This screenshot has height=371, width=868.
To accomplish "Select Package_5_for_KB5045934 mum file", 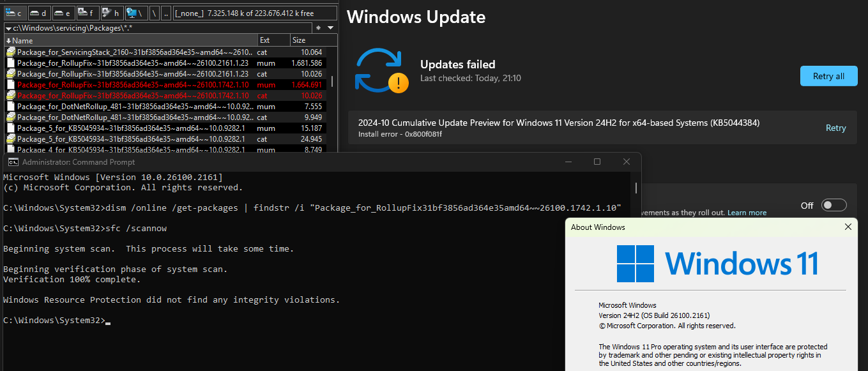I will pos(165,128).
